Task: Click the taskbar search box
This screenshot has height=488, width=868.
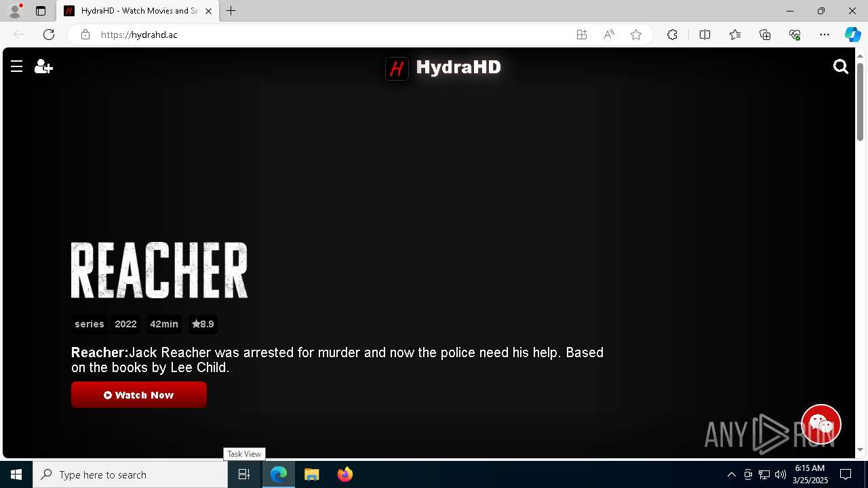Action: (x=130, y=474)
